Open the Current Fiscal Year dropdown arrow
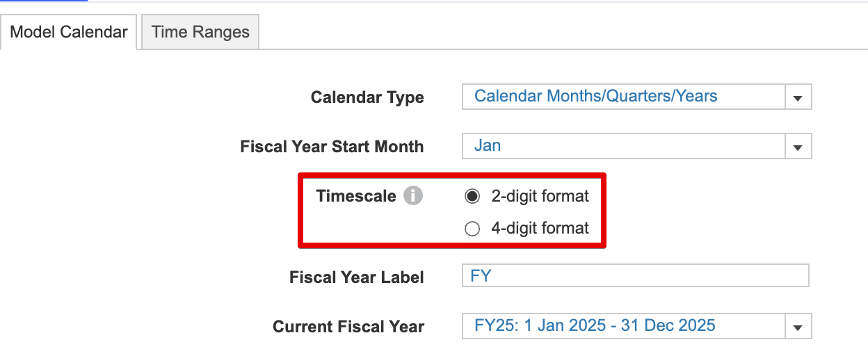 (x=798, y=326)
